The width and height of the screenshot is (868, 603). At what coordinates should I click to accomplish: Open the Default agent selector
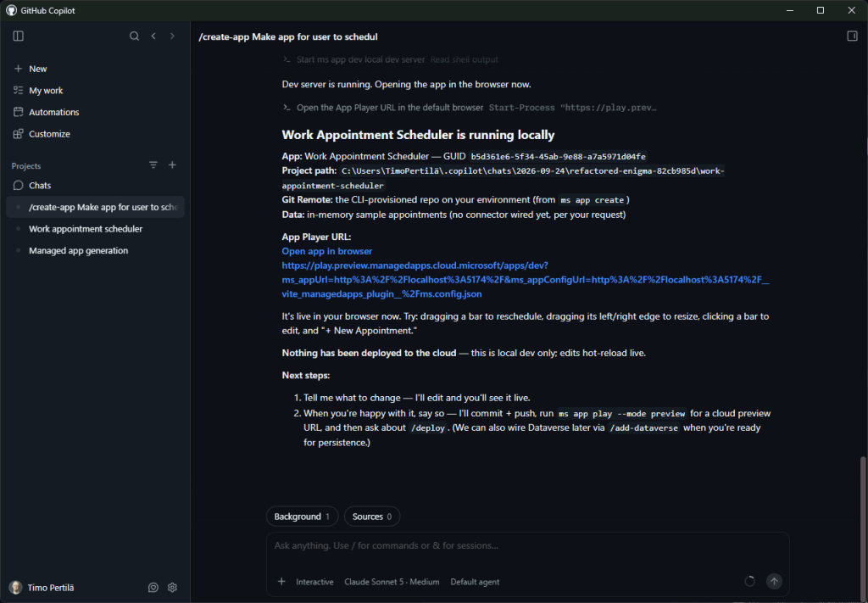(475, 582)
